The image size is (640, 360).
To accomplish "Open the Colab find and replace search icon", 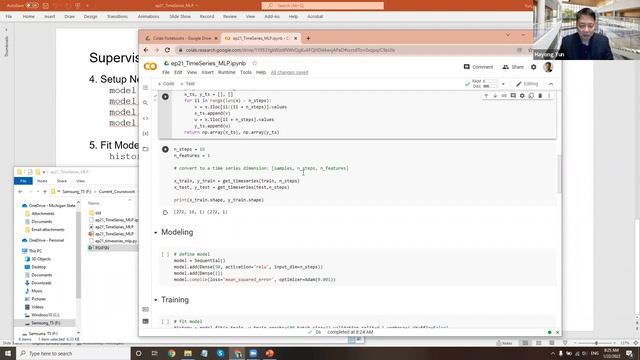I will click(145, 103).
